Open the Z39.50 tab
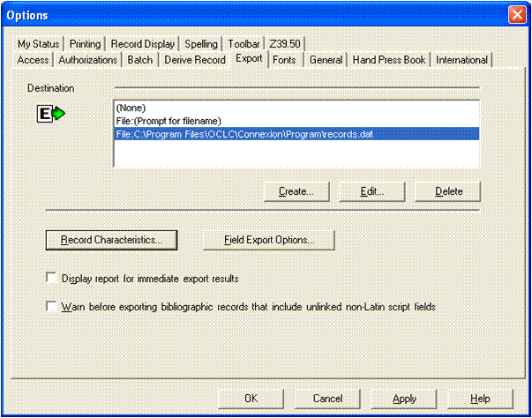The image size is (532, 418). click(x=287, y=44)
